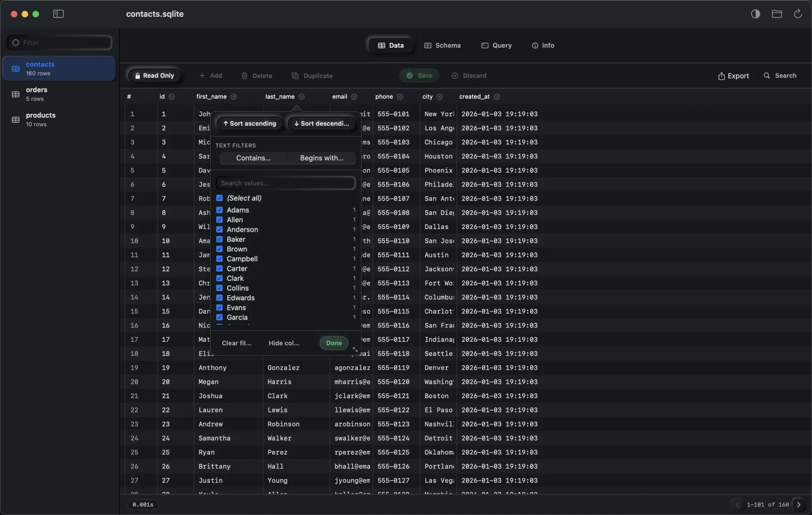Viewport: 812px width, 515px height.
Task: Open database file with folder icon
Action: (776, 14)
